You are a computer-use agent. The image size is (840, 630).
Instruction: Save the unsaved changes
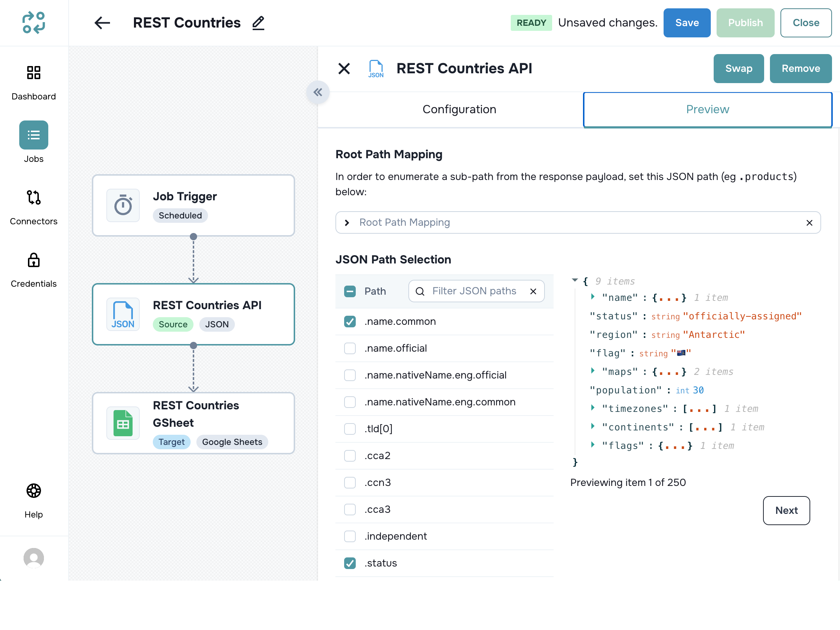686,23
